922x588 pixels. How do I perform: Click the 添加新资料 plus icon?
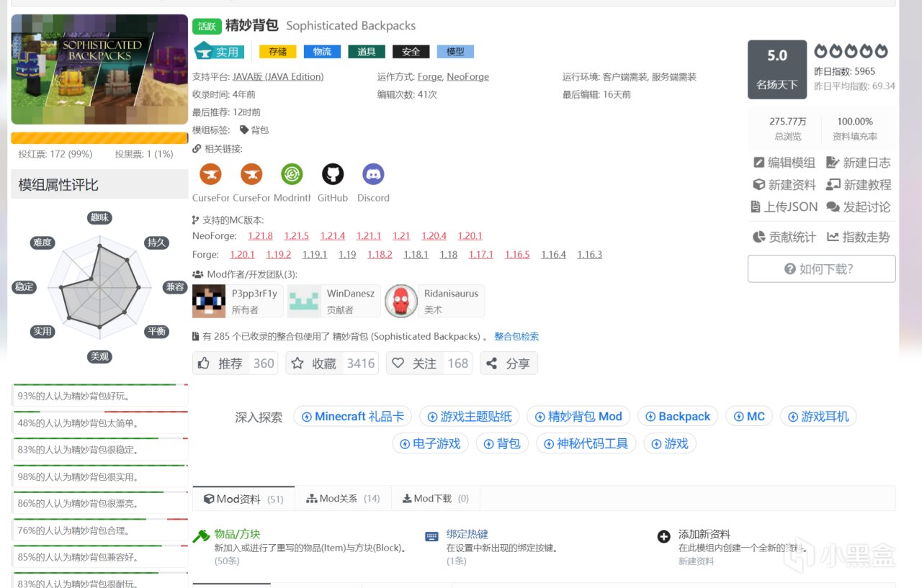pyautogui.click(x=664, y=537)
